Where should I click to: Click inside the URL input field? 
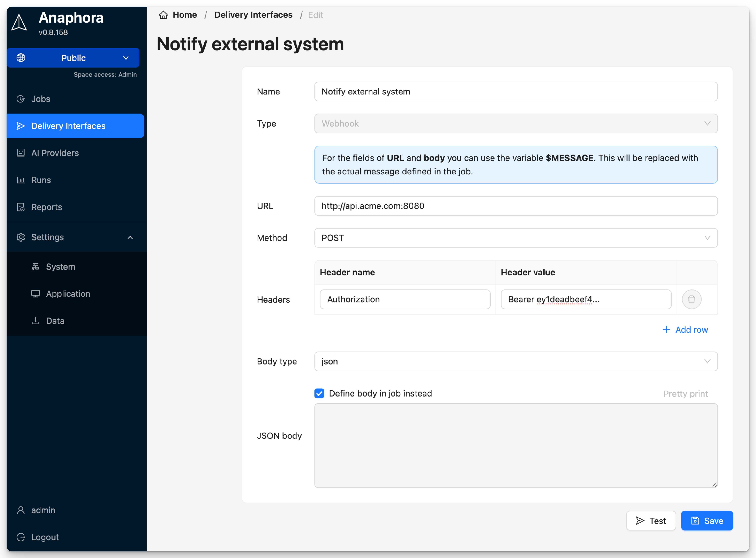pyautogui.click(x=516, y=206)
